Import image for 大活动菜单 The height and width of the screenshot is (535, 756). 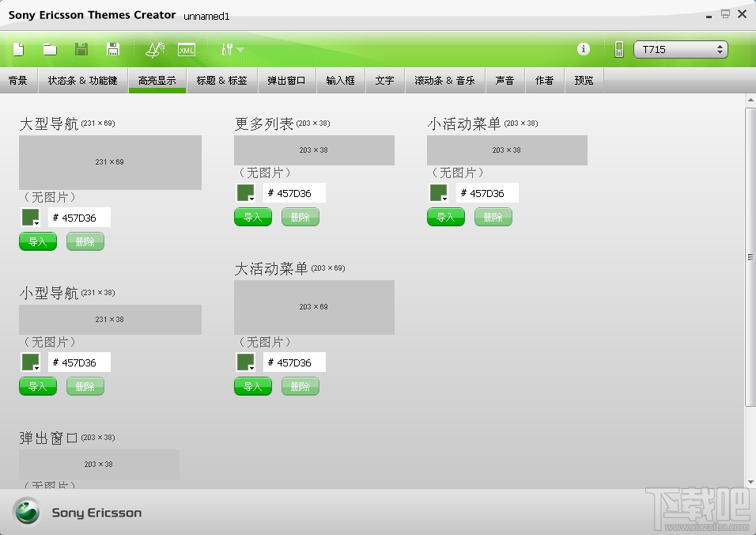coord(253,386)
